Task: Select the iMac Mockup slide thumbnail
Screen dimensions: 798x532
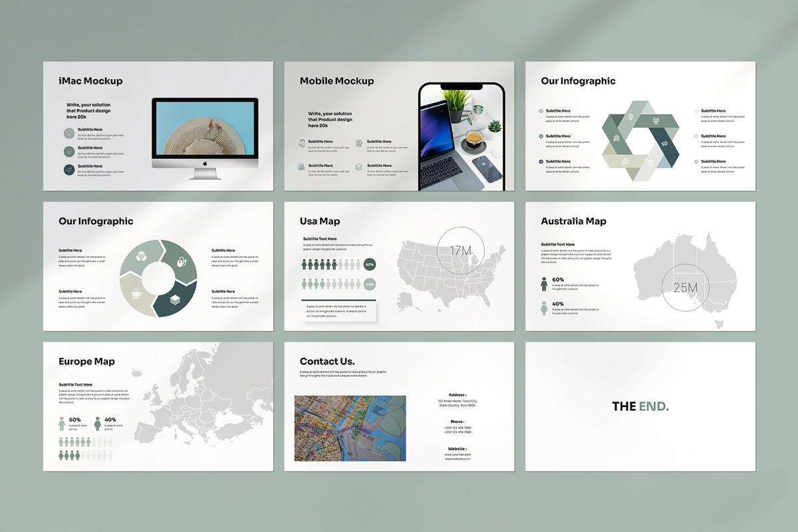Action: pos(158,126)
